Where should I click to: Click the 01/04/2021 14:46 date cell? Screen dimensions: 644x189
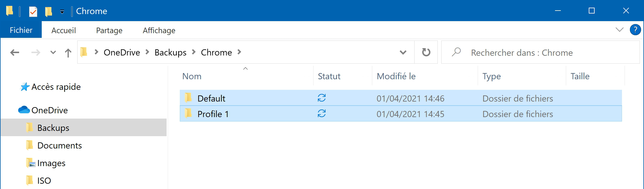pyautogui.click(x=410, y=98)
